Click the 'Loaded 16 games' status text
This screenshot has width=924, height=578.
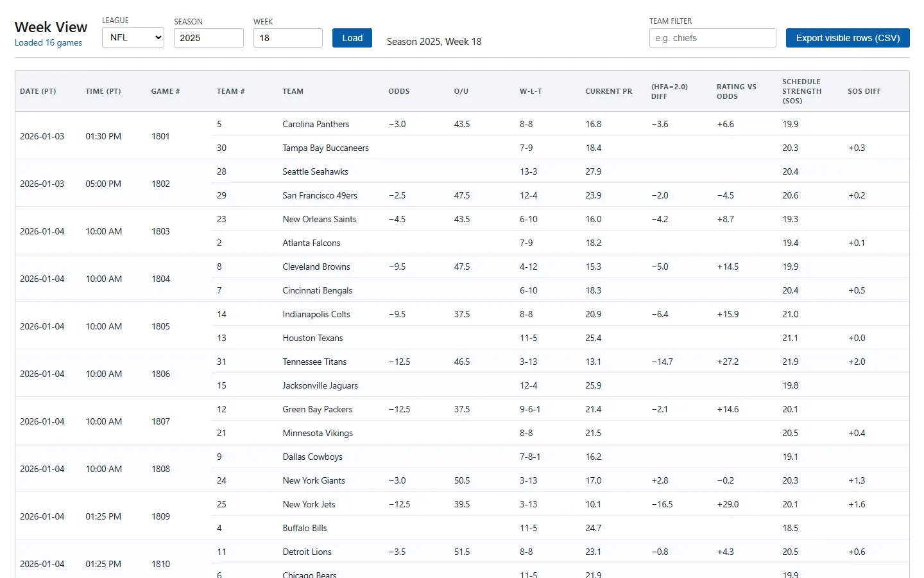click(48, 43)
